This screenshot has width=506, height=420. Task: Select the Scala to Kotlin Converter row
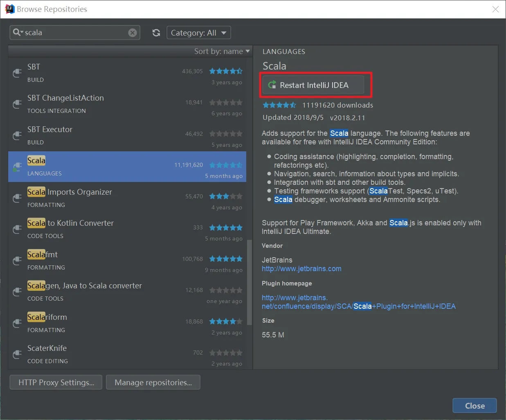(x=127, y=229)
